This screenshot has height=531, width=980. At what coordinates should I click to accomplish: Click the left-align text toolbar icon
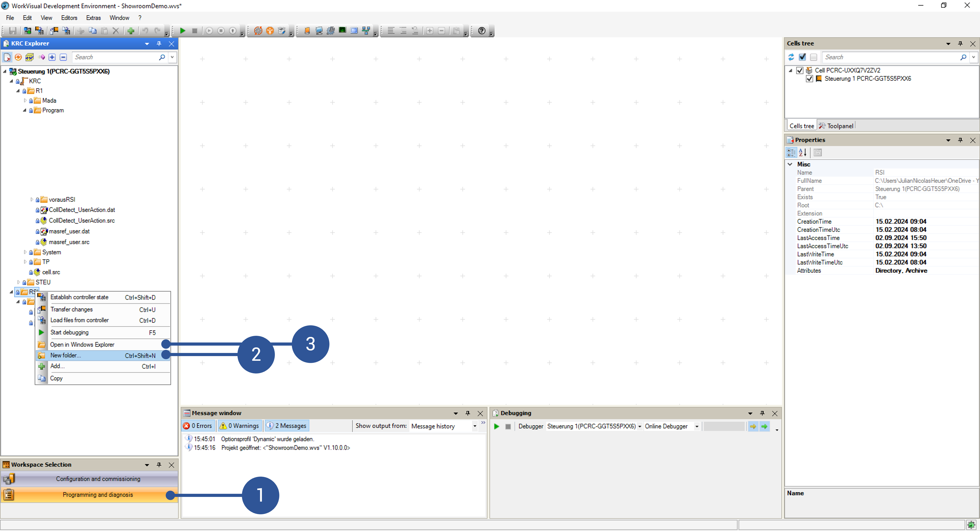coord(391,31)
